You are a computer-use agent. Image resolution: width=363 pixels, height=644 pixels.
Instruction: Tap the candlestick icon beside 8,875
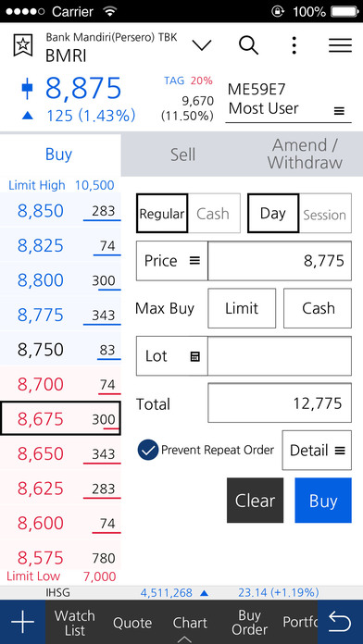pos(28,88)
